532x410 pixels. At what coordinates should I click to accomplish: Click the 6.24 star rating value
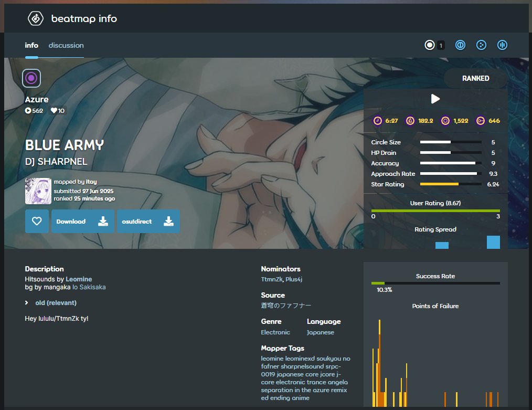click(493, 184)
